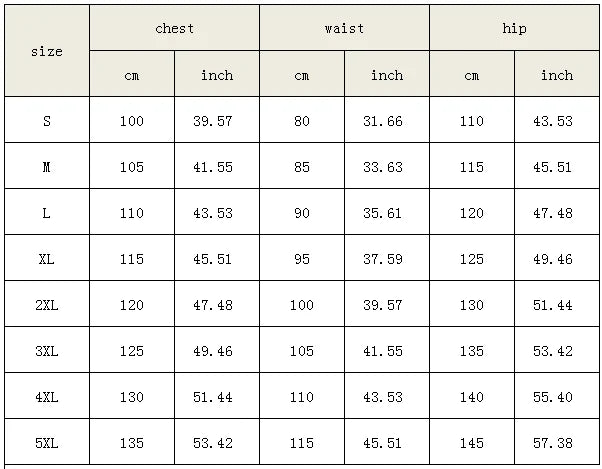Click hip inch value 47.48 for size L
Viewport: 602px width, 469px height.
pos(556,213)
